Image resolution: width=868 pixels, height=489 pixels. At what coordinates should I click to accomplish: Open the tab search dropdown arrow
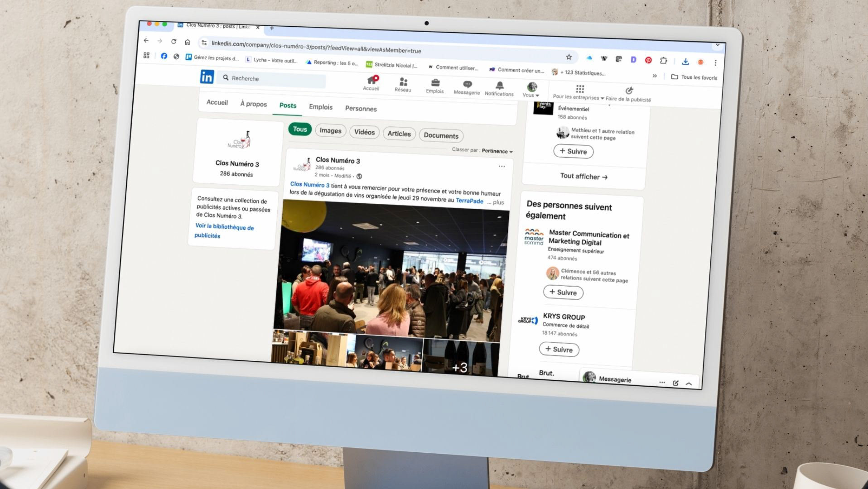[718, 45]
